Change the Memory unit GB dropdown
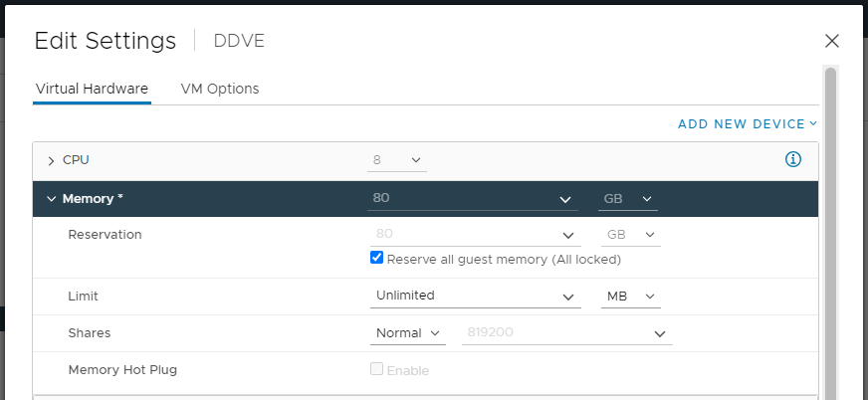Screen dimensions: 868x400 point(628,198)
